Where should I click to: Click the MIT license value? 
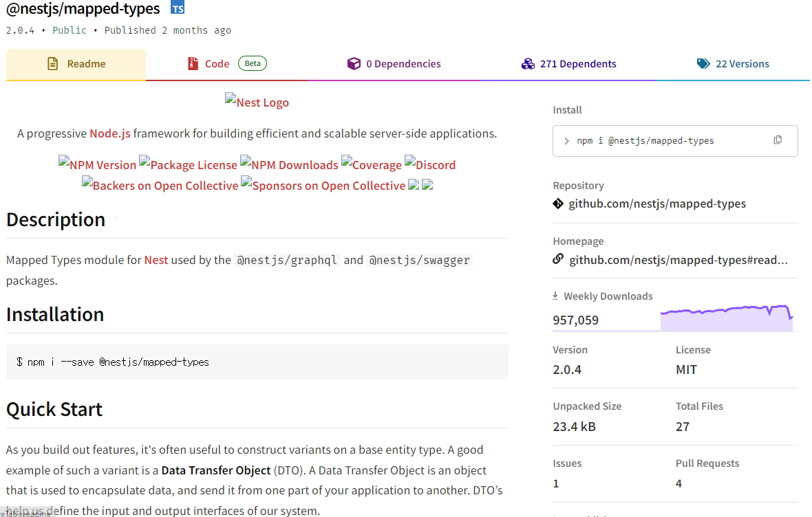[686, 369]
